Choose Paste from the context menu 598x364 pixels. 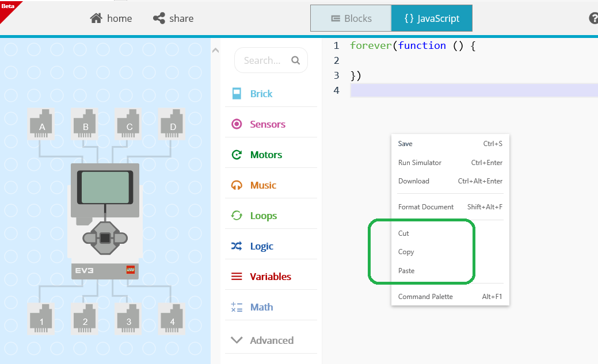pos(406,270)
